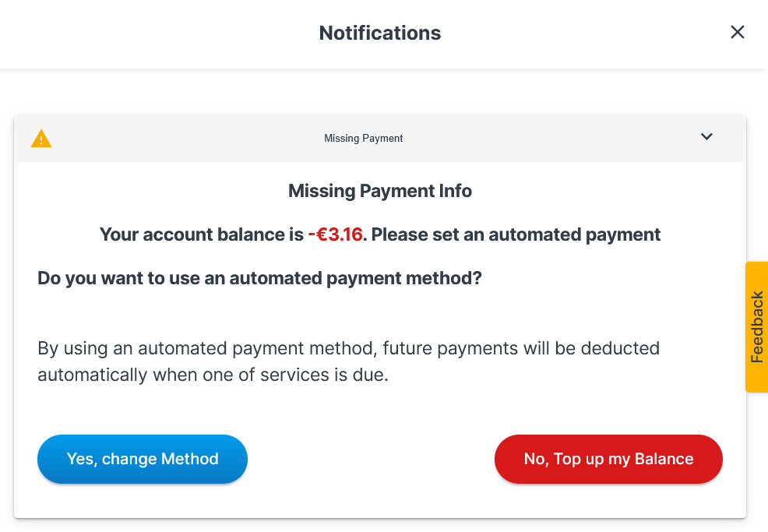Click the "Your account balance is" text
The height and width of the screenshot is (532, 768).
pos(201,234)
